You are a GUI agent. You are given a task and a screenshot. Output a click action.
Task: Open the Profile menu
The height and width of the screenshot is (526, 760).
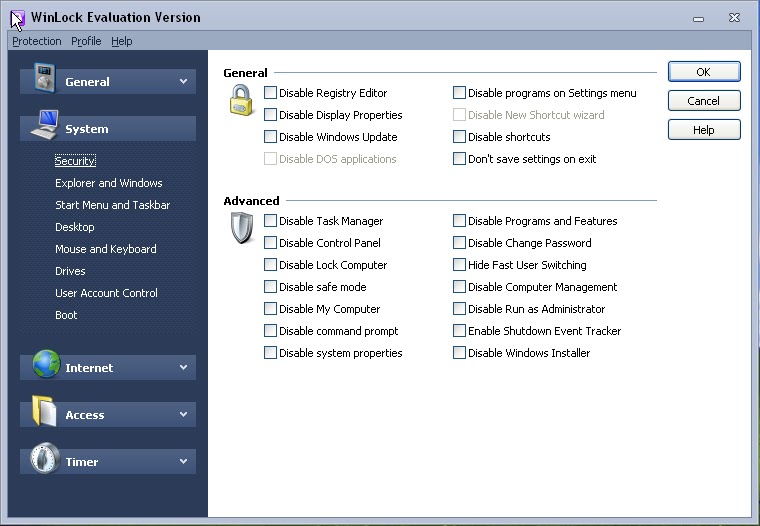point(86,41)
